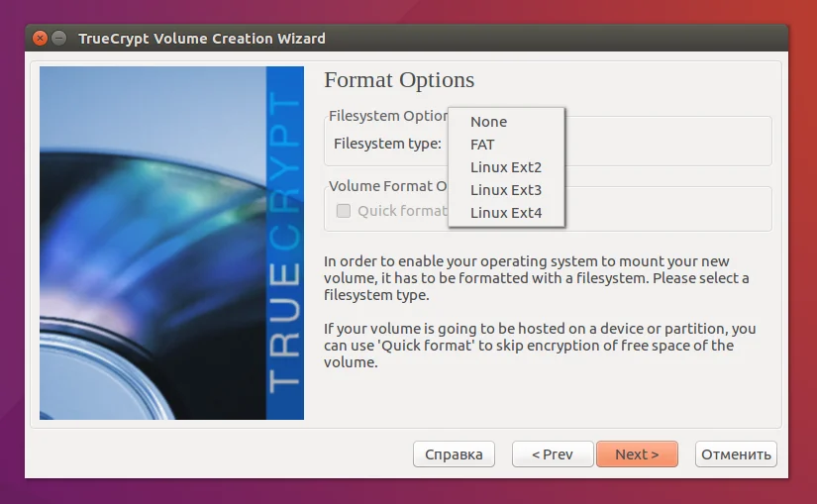Click the paragraph mentioning 'Quick format' usage
Image resolution: width=817 pixels, height=504 pixels.
click(540, 345)
